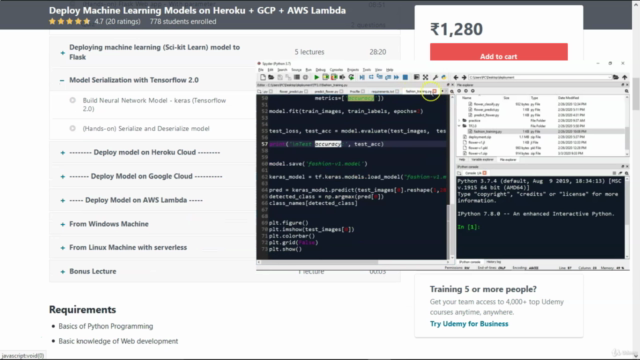Expand From Windows Machine section
The image size is (640, 360).
pos(62,224)
